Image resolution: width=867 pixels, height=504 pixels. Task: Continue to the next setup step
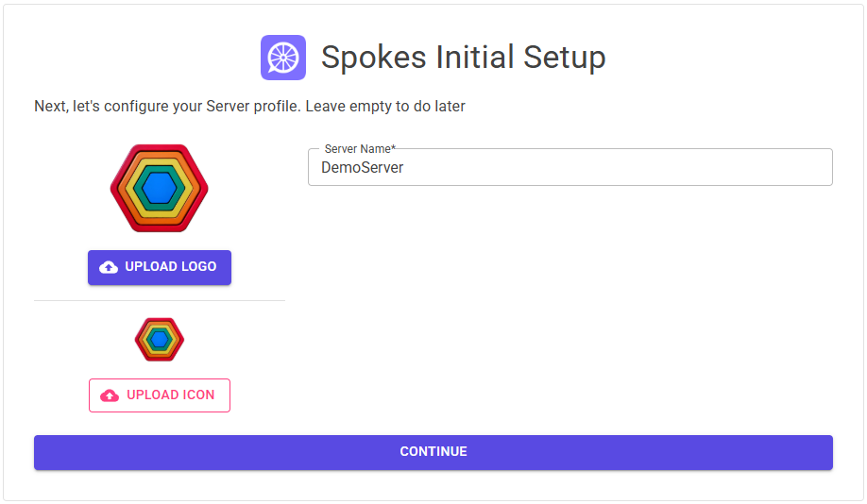click(x=433, y=452)
